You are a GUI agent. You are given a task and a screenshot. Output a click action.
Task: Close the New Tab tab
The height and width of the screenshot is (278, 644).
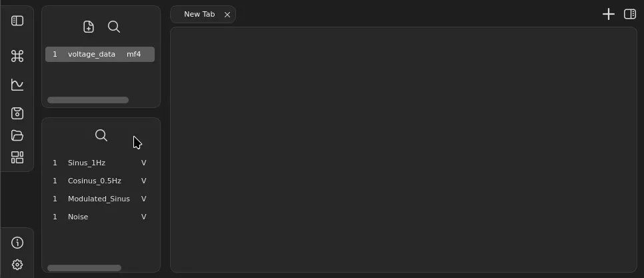click(x=227, y=15)
